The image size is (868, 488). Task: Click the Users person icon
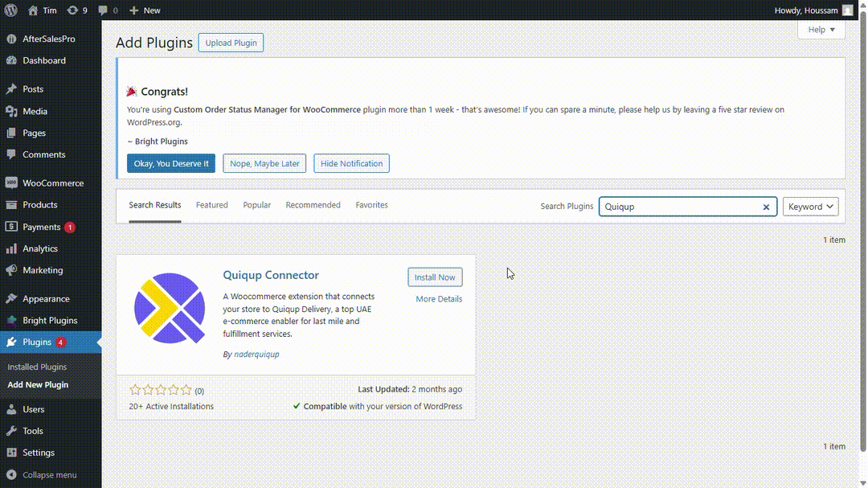11,409
